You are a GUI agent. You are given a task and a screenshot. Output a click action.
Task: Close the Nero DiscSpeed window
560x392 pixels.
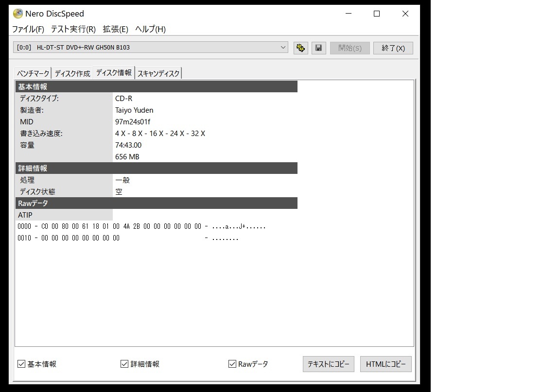tap(405, 14)
